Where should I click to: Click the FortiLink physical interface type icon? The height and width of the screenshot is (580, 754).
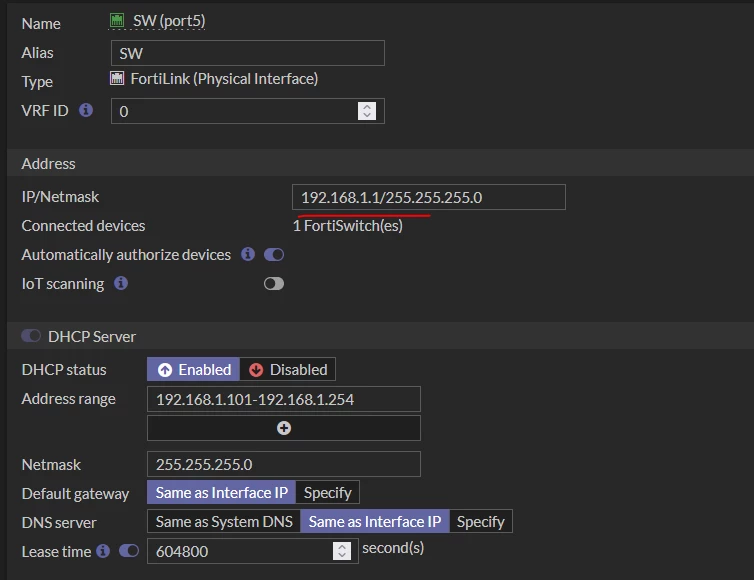coord(117,78)
